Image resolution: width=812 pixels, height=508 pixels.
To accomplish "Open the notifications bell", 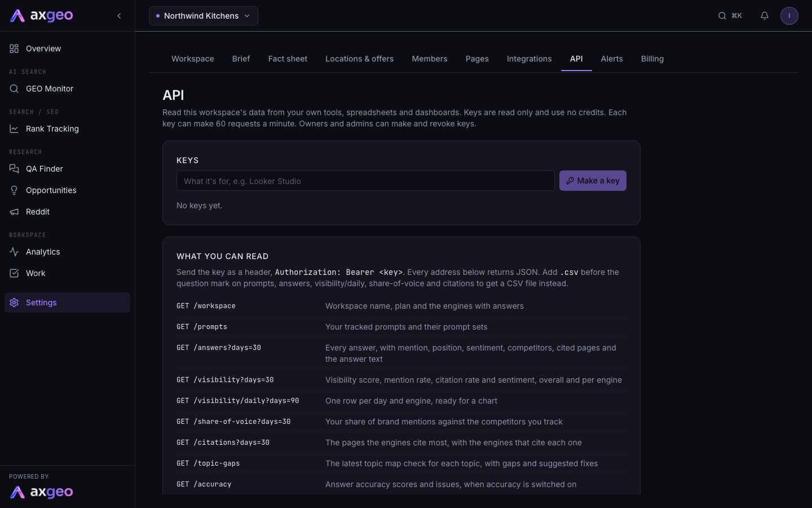I will [x=765, y=16].
